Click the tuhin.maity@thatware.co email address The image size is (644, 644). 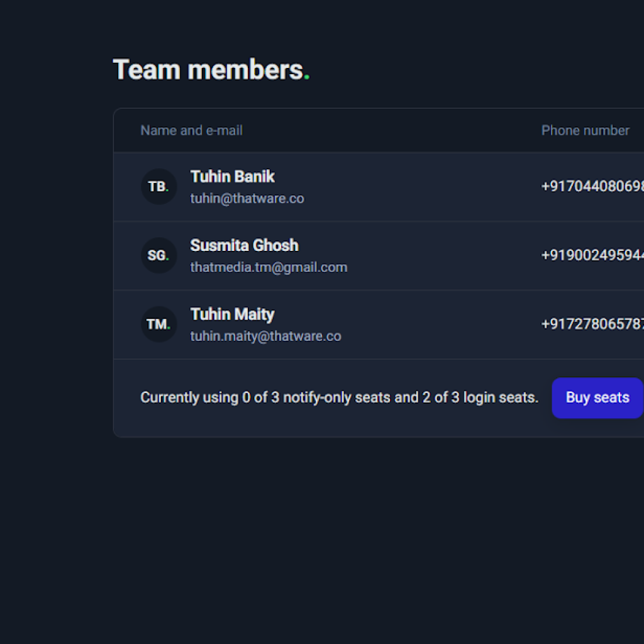click(x=265, y=336)
